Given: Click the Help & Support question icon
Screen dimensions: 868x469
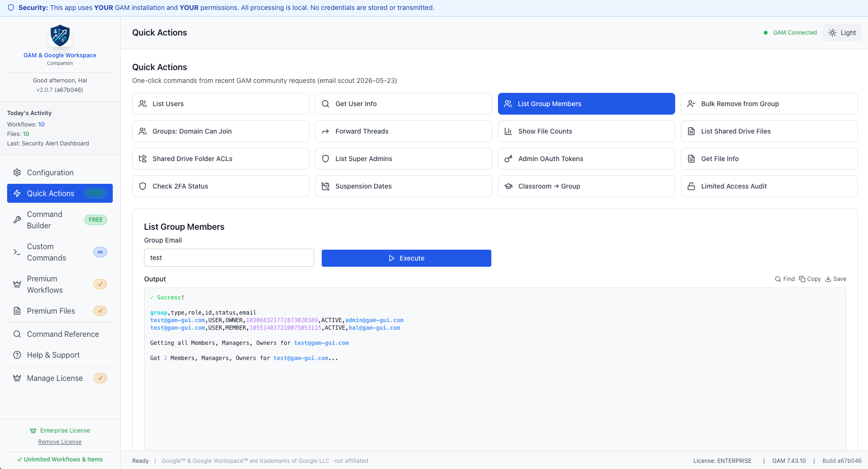Looking at the screenshot, I should tap(17, 355).
